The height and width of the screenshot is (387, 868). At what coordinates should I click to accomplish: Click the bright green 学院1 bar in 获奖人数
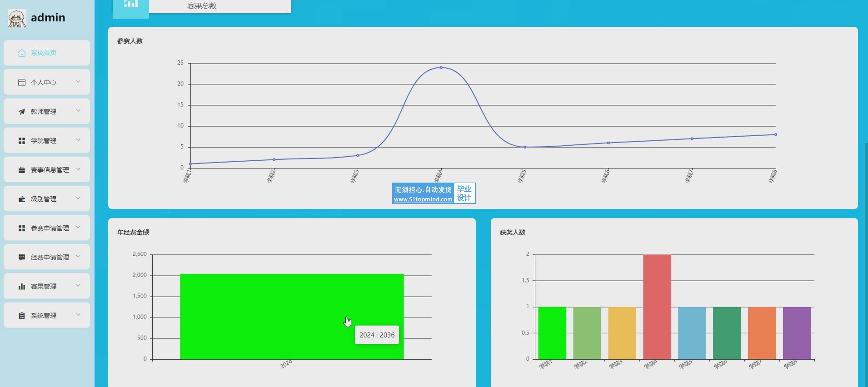coord(552,333)
